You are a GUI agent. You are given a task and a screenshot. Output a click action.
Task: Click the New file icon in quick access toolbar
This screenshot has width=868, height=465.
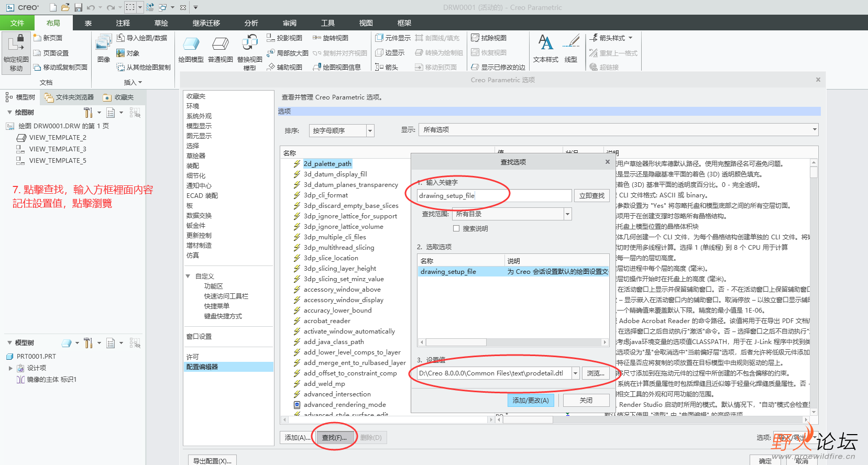coord(53,7)
